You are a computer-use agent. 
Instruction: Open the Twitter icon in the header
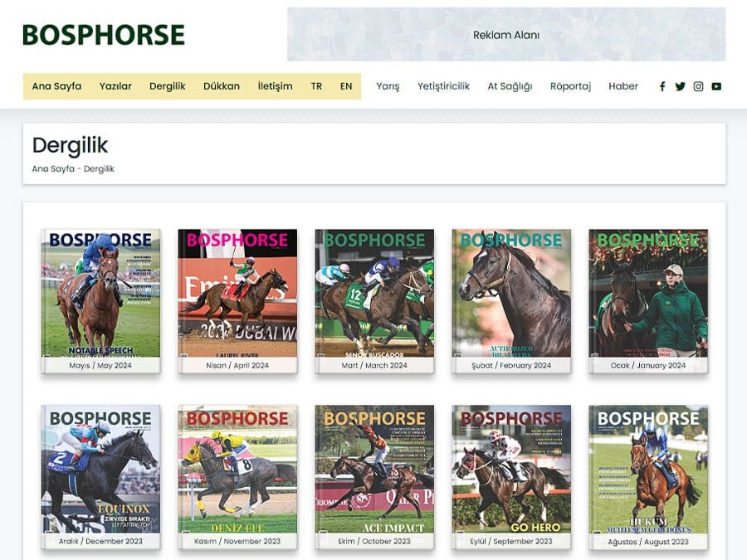(x=680, y=85)
